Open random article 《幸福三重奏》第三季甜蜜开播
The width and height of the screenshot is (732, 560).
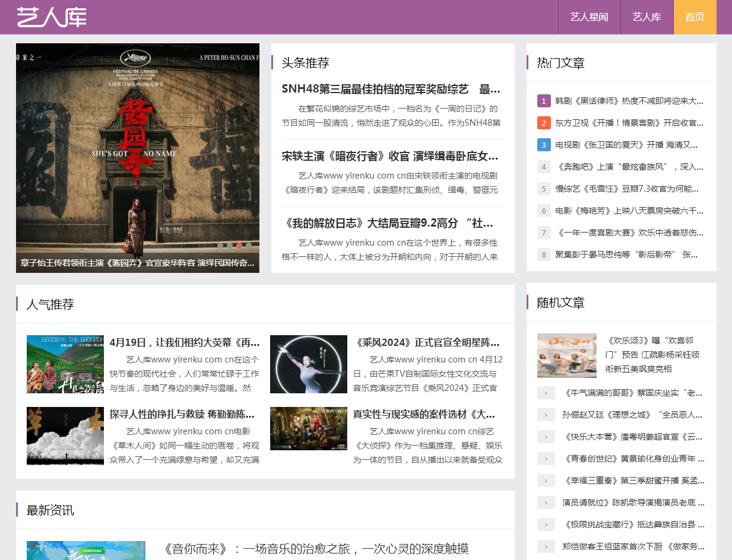tap(633, 481)
